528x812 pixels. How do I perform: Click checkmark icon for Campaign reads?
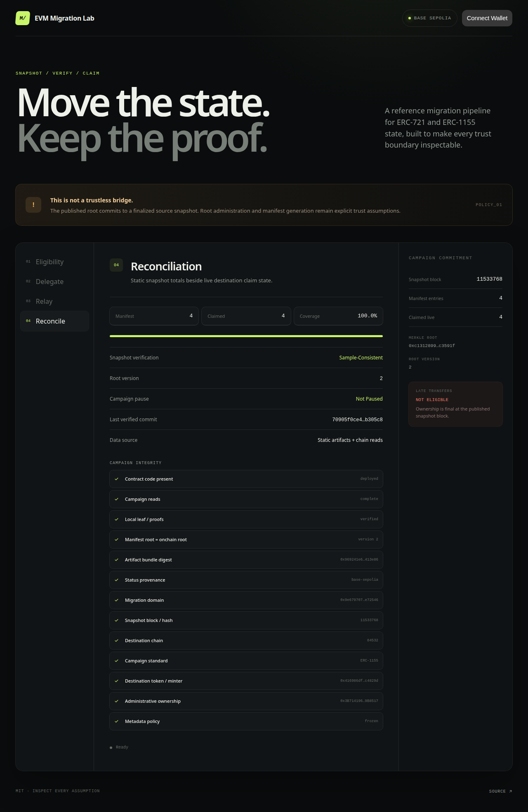coord(117,499)
